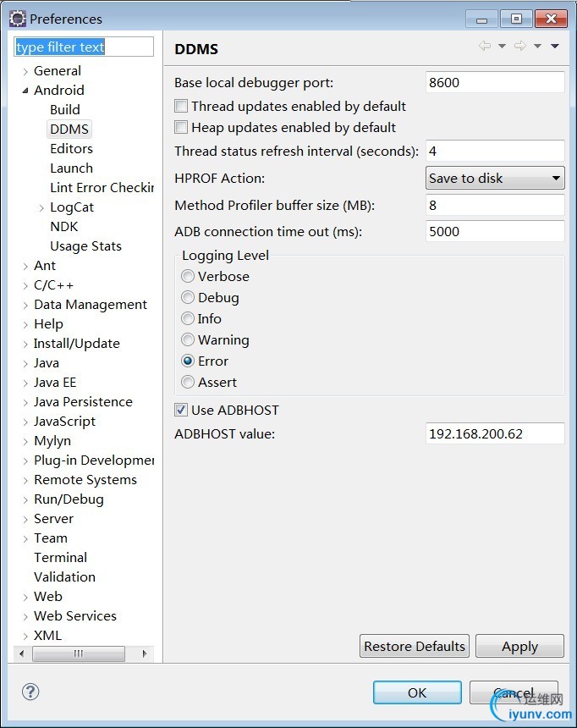This screenshot has height=728, width=577.
Task: Expand the Run/Debug tree node
Action: (x=25, y=500)
